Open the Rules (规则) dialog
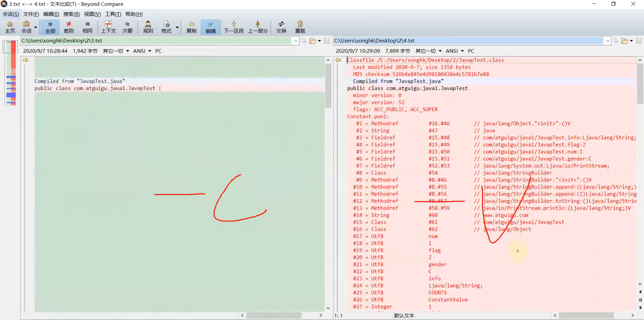Screen dimensions: 644x320 tap(148, 27)
